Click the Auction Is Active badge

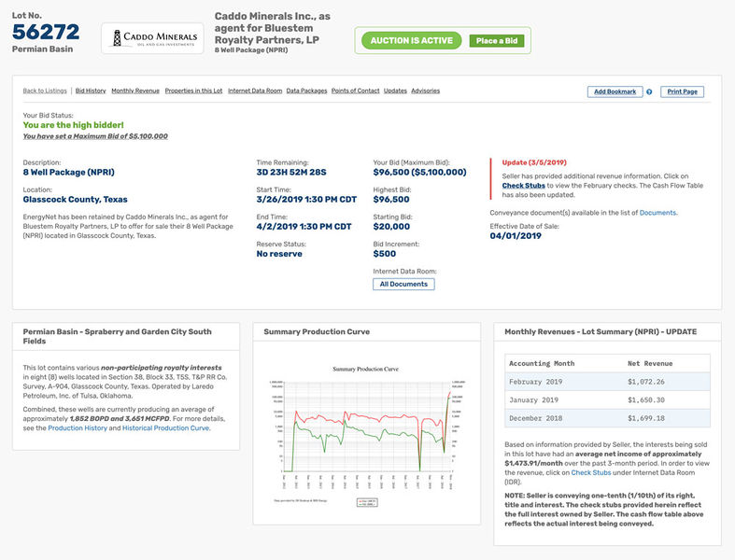[412, 41]
